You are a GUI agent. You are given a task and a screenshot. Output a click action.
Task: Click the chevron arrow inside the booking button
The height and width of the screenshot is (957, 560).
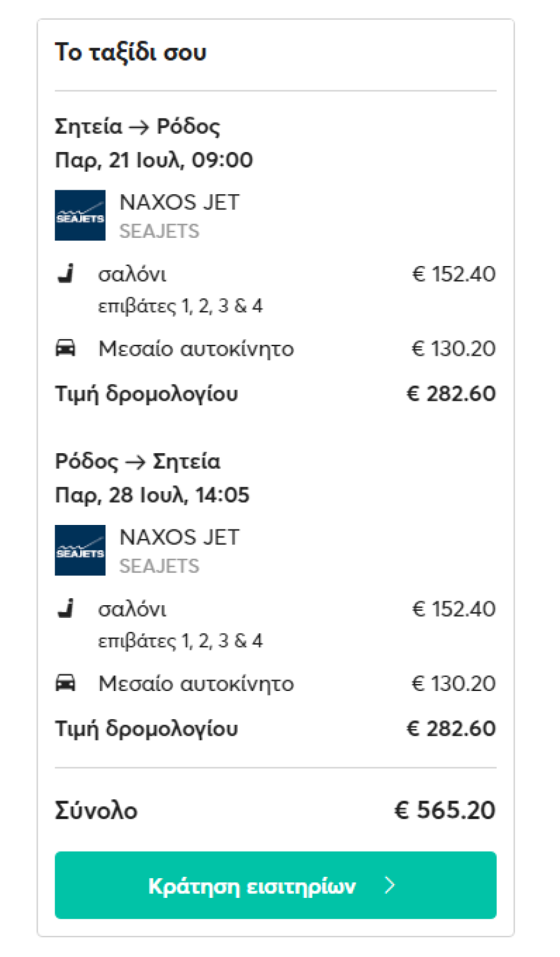(389, 885)
